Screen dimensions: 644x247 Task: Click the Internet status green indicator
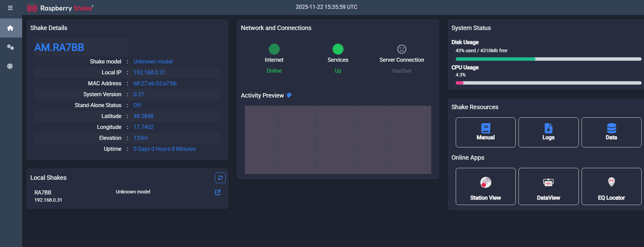(274, 49)
